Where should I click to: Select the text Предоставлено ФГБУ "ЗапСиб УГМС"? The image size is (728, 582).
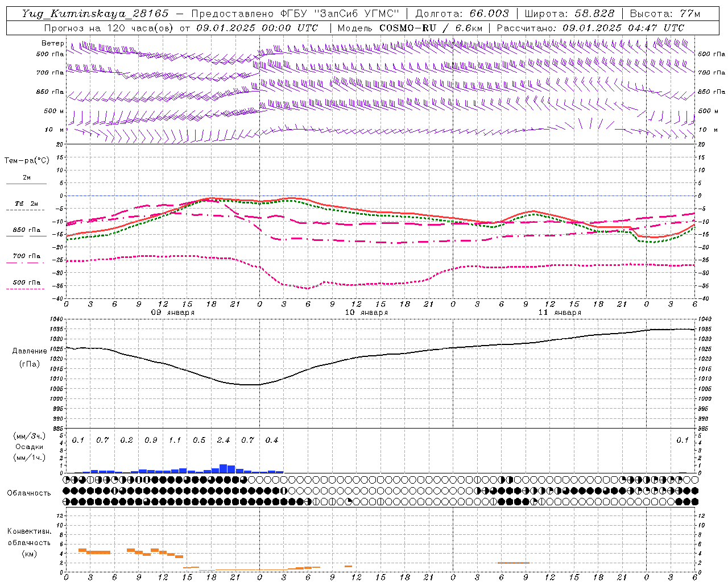(295, 14)
